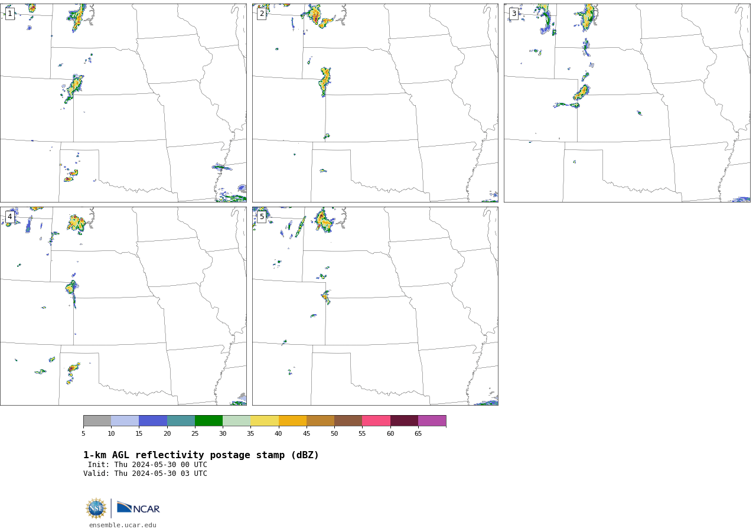The height and width of the screenshot is (532, 756).
Task: Click the colorbar tick label 20
Action: pos(167,434)
